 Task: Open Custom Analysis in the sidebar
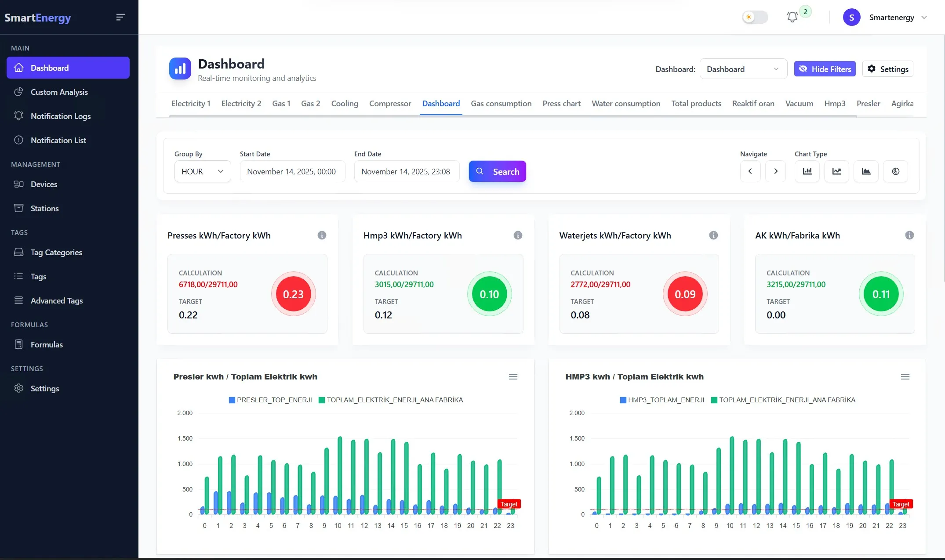pos(59,92)
